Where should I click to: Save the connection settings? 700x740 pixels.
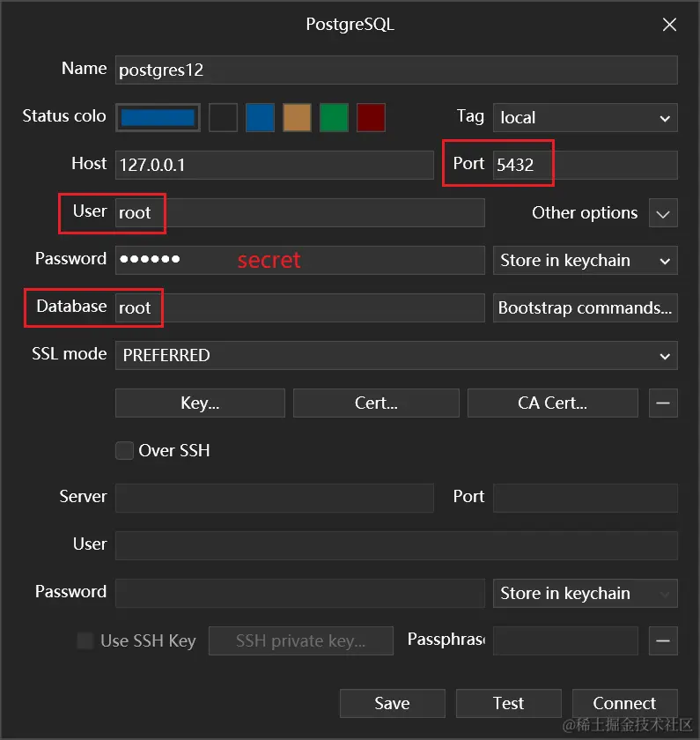pyautogui.click(x=392, y=703)
